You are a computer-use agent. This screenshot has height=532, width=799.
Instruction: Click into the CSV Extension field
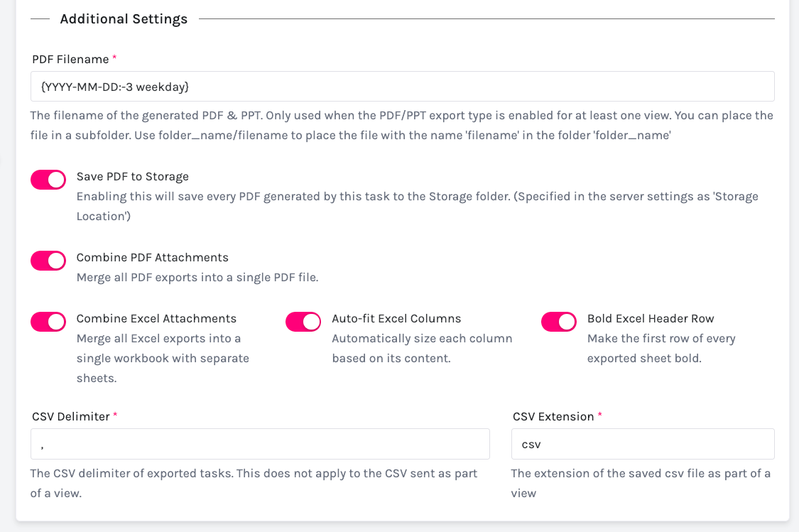642,444
